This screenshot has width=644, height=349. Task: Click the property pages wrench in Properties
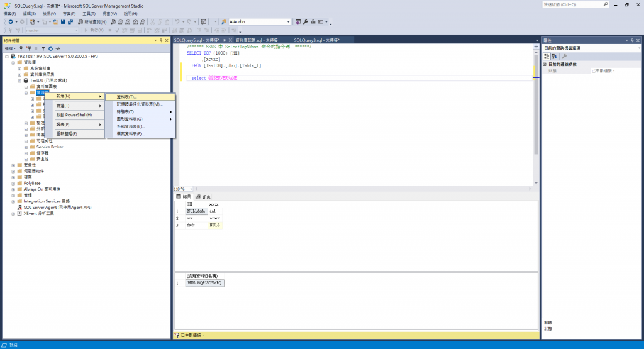pyautogui.click(x=564, y=57)
